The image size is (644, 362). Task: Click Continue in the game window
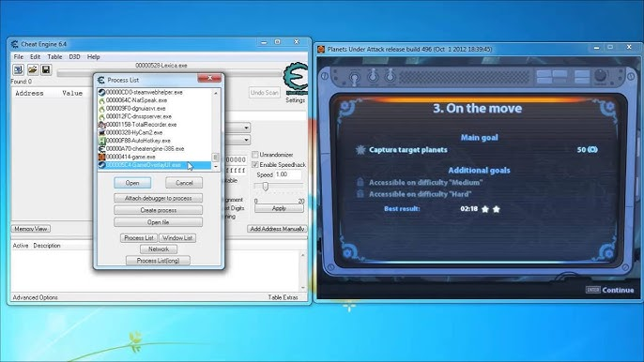618,290
